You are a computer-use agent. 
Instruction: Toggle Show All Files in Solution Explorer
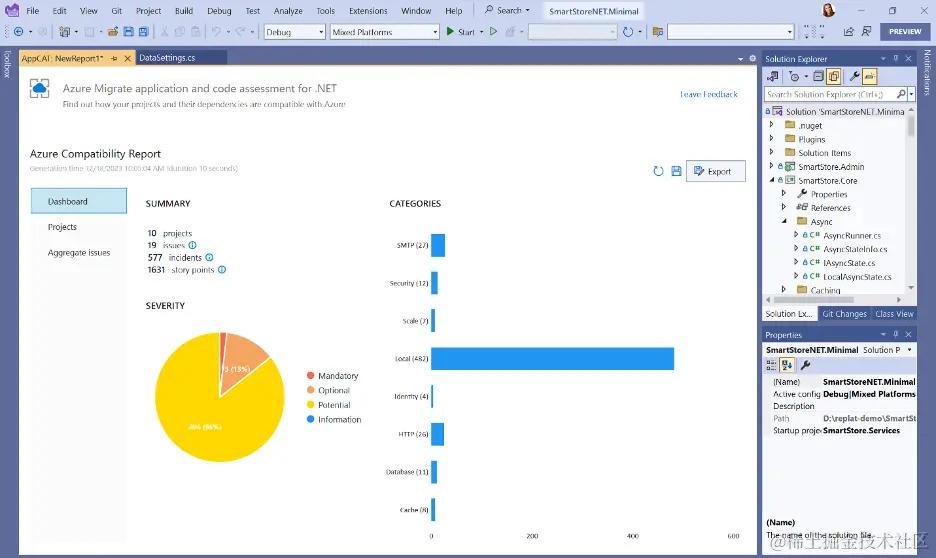click(x=833, y=76)
